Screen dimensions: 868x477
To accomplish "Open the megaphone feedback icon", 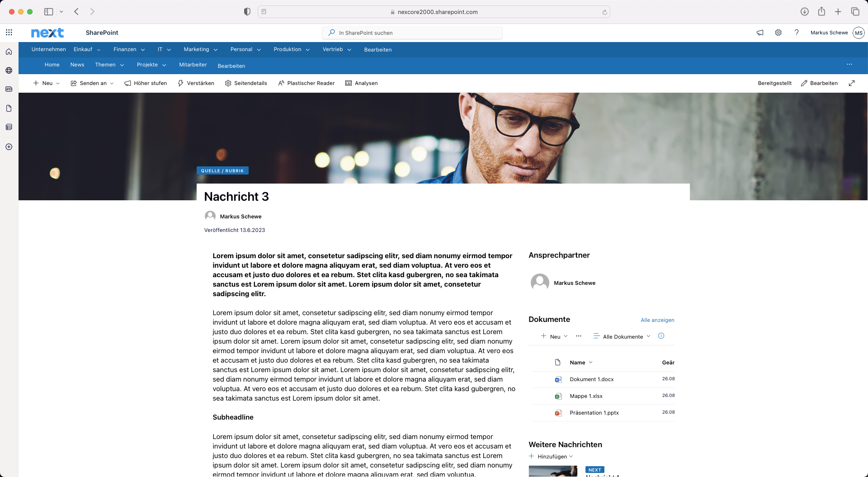I will click(x=760, y=33).
